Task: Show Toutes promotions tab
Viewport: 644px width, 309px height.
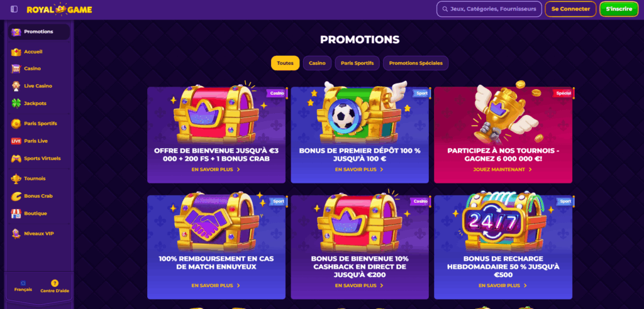Action: pyautogui.click(x=285, y=63)
